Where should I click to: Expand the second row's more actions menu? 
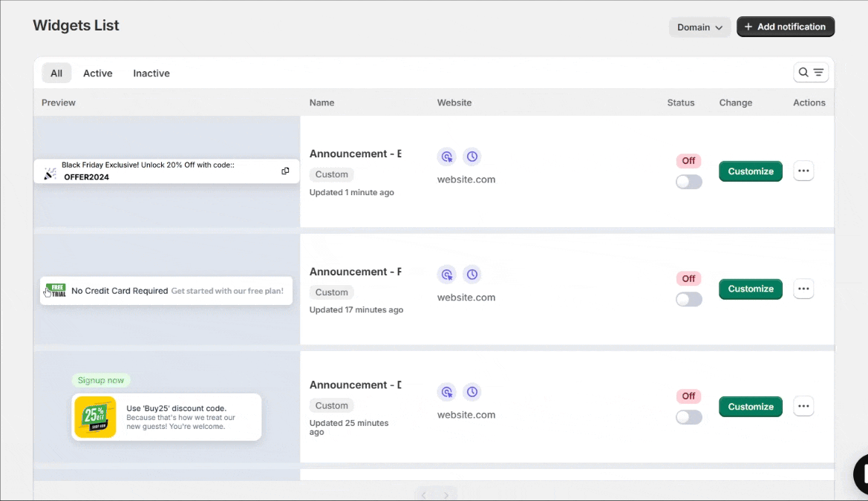point(803,289)
